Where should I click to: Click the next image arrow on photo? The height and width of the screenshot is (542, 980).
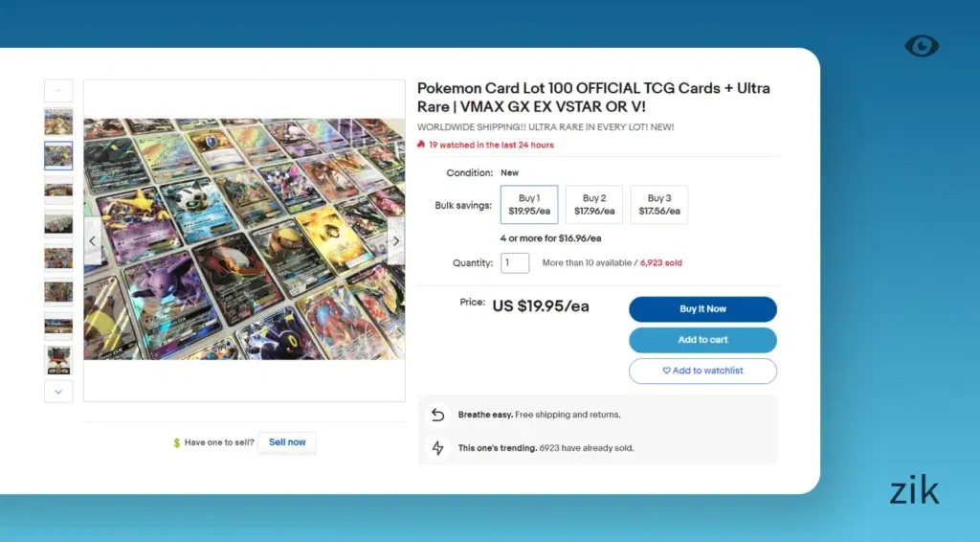tap(395, 240)
